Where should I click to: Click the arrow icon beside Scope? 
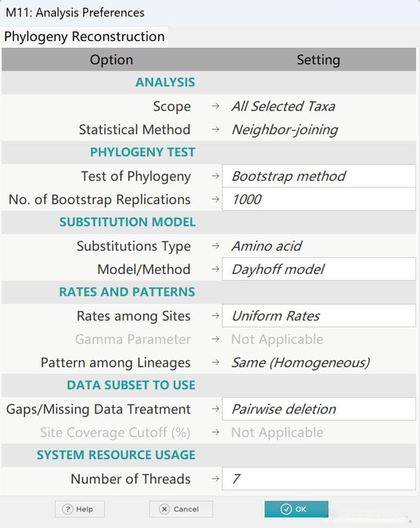click(x=215, y=106)
